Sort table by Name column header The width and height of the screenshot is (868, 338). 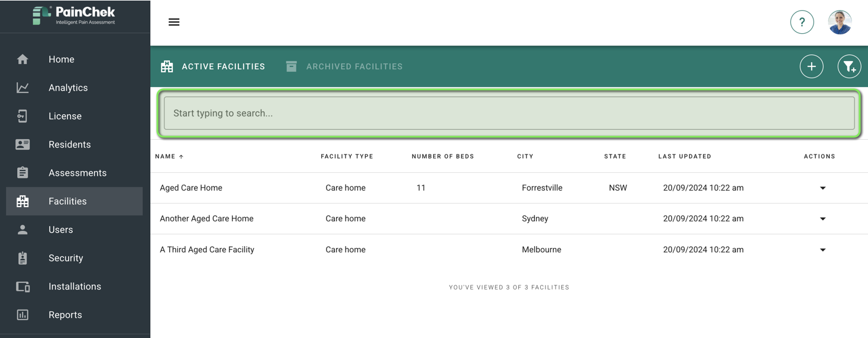click(x=166, y=156)
